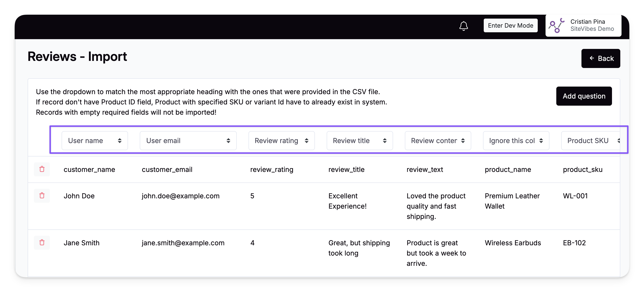Delete the Jane Smith review row
The image size is (644, 292).
pyautogui.click(x=42, y=242)
